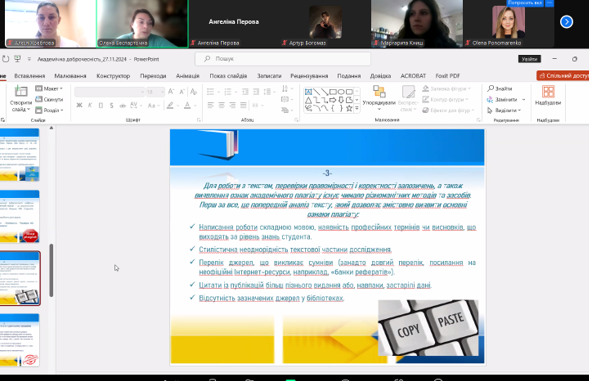Image resolution: width=589 pixels, height=381 pixels.
Task: Click Increase List Level indent icon
Action: coord(256,91)
